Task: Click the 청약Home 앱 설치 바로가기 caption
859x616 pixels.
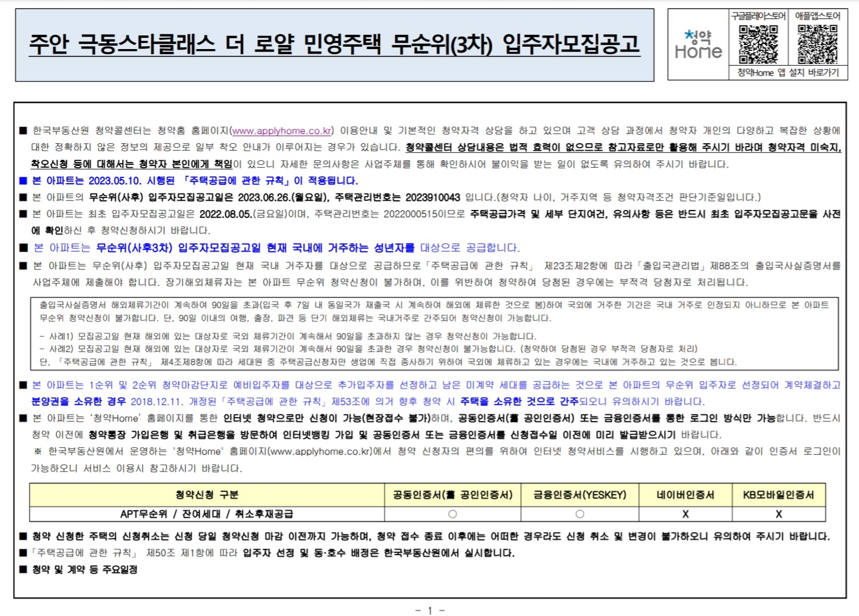Action: pyautogui.click(x=788, y=72)
